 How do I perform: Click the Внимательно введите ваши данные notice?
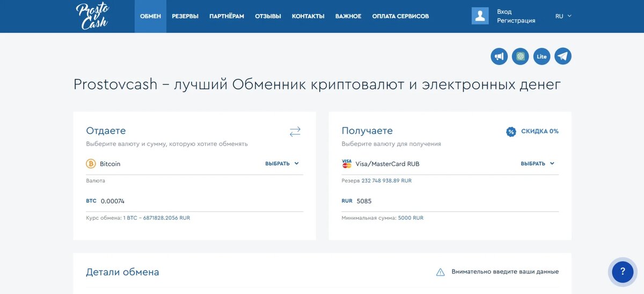click(x=505, y=272)
